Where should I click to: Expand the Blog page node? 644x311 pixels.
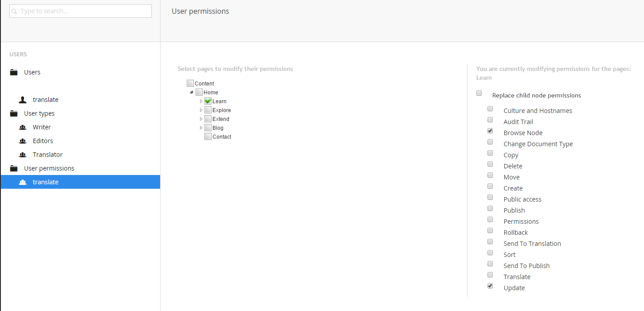(201, 128)
